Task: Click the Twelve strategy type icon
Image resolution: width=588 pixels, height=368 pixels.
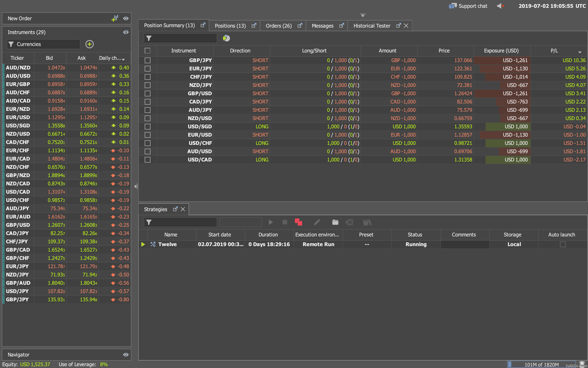Action: click(x=153, y=244)
